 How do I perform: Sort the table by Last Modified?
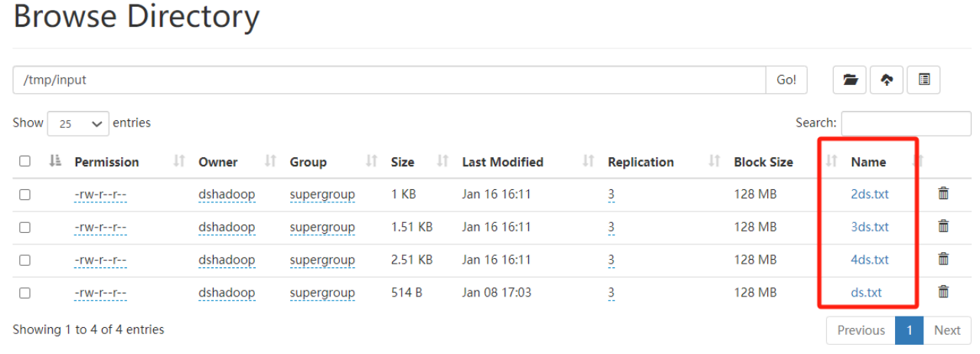click(502, 162)
